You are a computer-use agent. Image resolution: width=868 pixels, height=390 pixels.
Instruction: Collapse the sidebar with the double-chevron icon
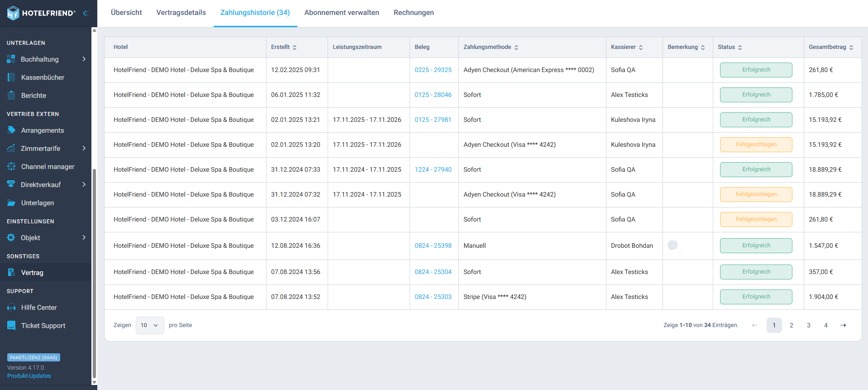click(85, 13)
